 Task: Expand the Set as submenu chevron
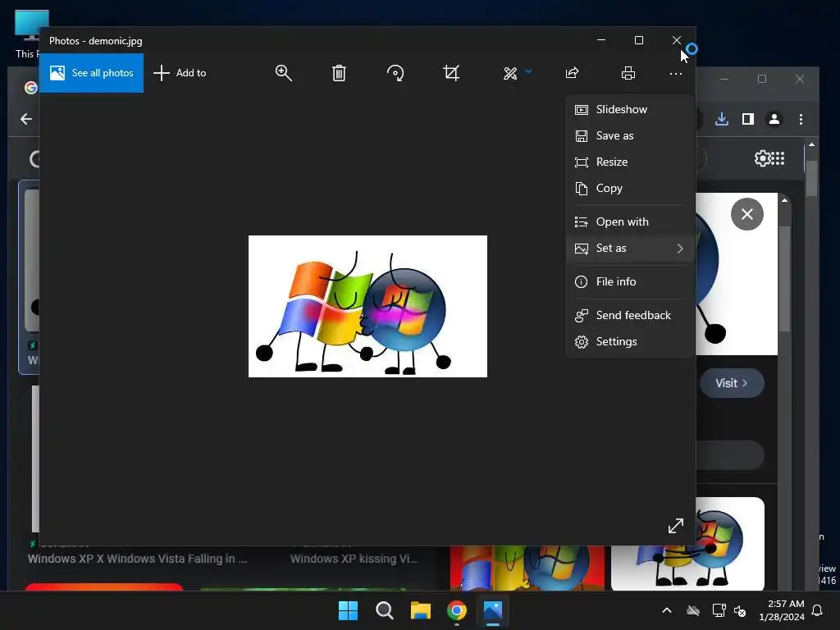[x=680, y=248]
